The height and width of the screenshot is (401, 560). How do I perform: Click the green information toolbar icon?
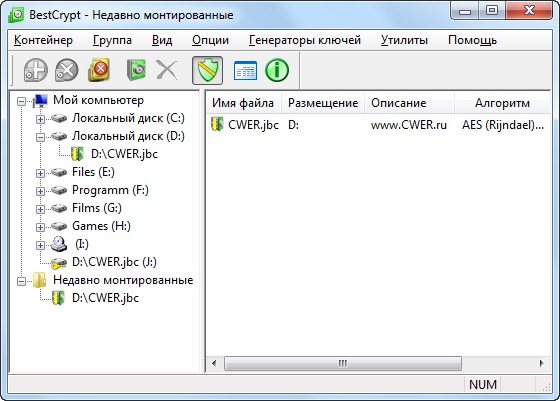277,70
